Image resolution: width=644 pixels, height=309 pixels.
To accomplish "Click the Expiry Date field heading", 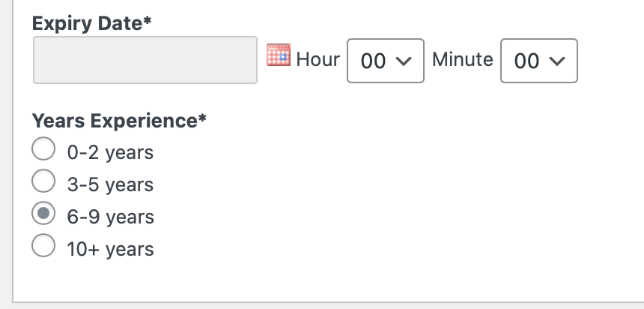I will coord(91,23).
